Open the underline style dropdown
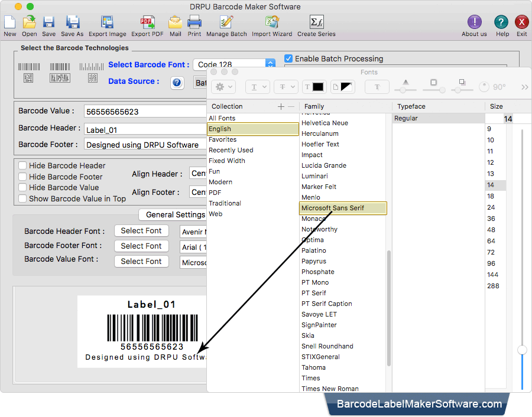The height and width of the screenshot is (417, 532). click(x=258, y=87)
